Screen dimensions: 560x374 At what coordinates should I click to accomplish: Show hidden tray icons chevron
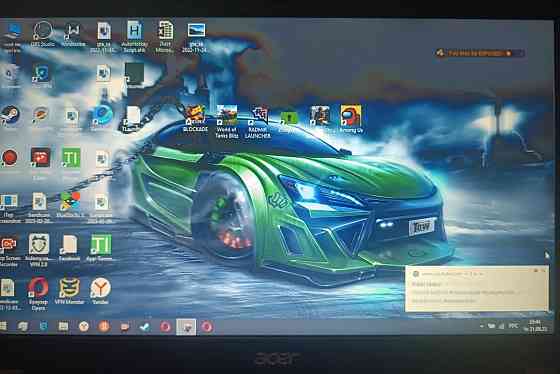coord(482,326)
